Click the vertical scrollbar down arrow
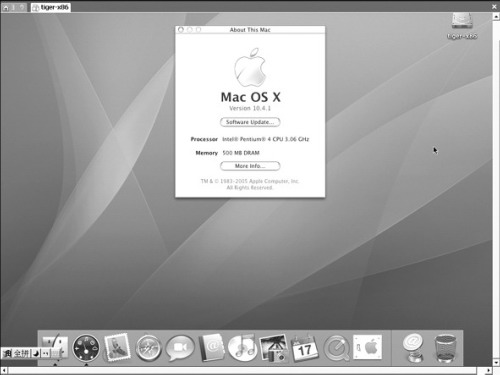The width and height of the screenshot is (500, 375). (496, 362)
